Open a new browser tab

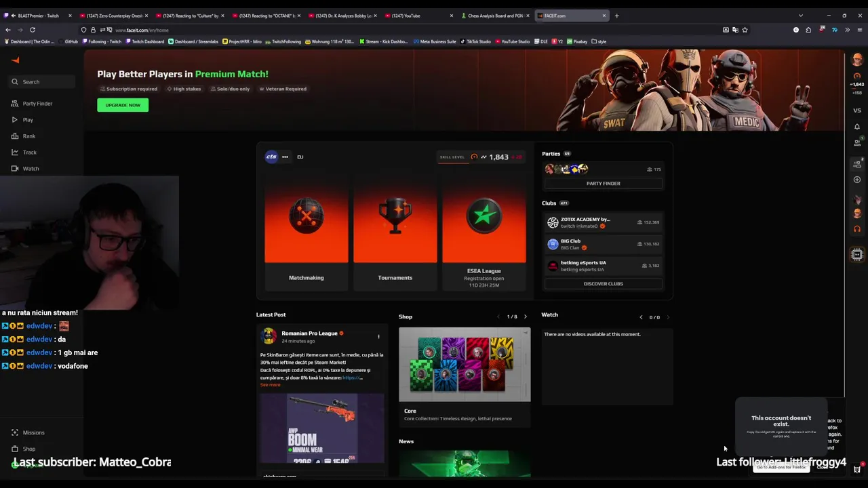616,16
